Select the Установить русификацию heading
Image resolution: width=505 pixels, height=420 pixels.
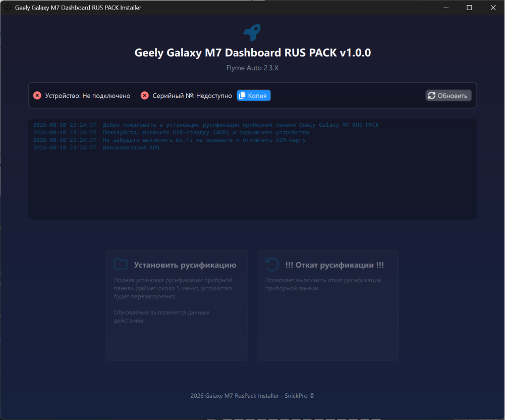point(185,265)
